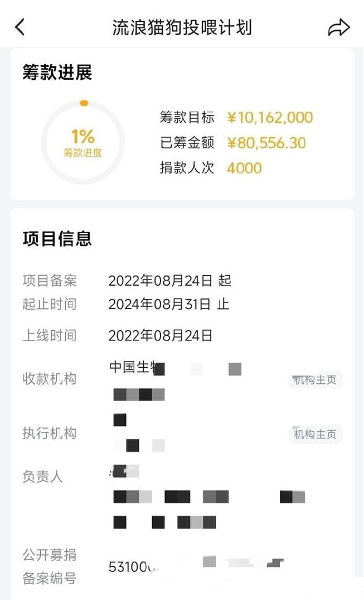Click the 1% fundraising progress circle
This screenshot has width=364, height=602.
tap(83, 142)
